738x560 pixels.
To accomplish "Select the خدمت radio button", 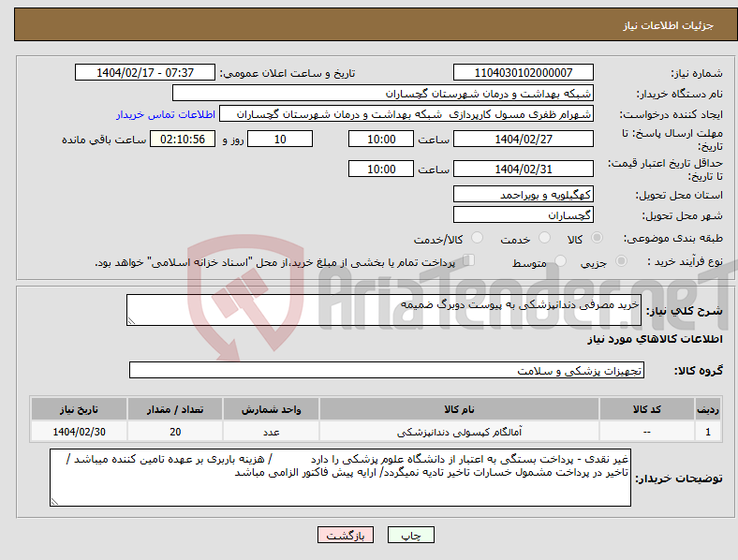I will (x=544, y=238).
